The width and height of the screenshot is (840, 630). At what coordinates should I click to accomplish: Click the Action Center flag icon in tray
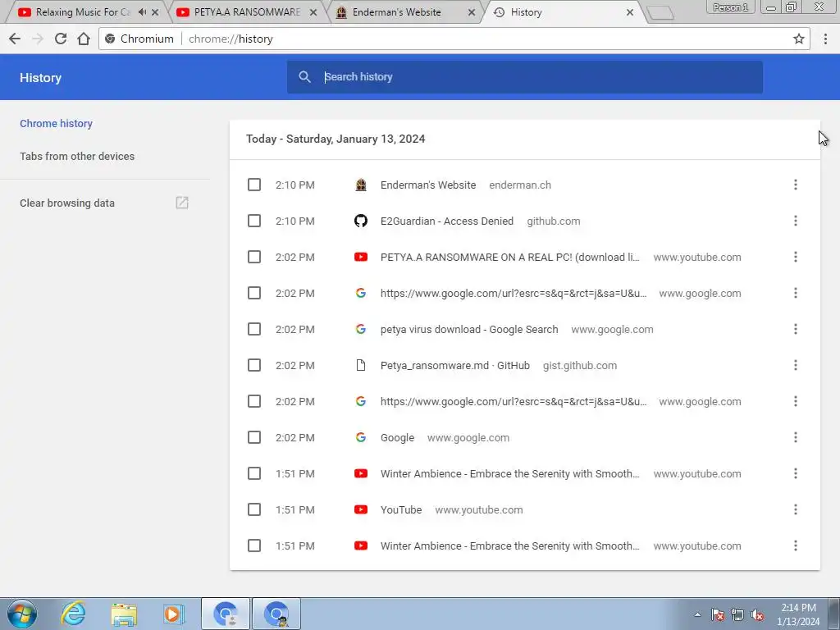(x=718, y=614)
